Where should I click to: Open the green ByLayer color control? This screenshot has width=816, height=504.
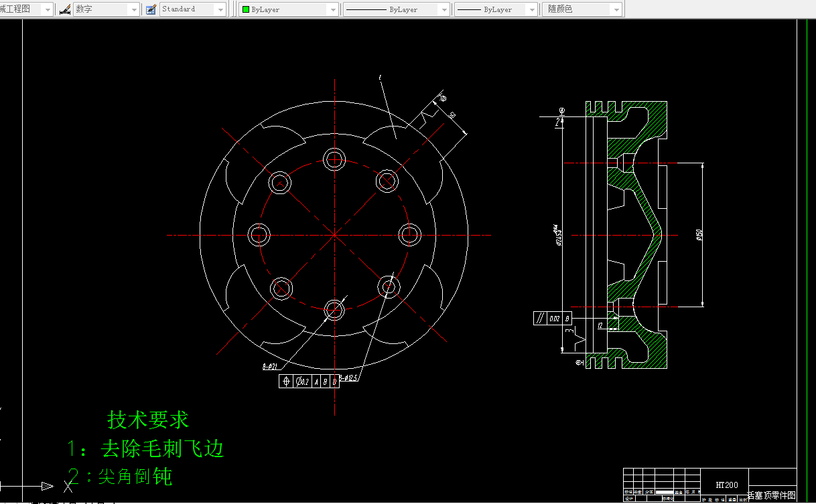pos(289,9)
